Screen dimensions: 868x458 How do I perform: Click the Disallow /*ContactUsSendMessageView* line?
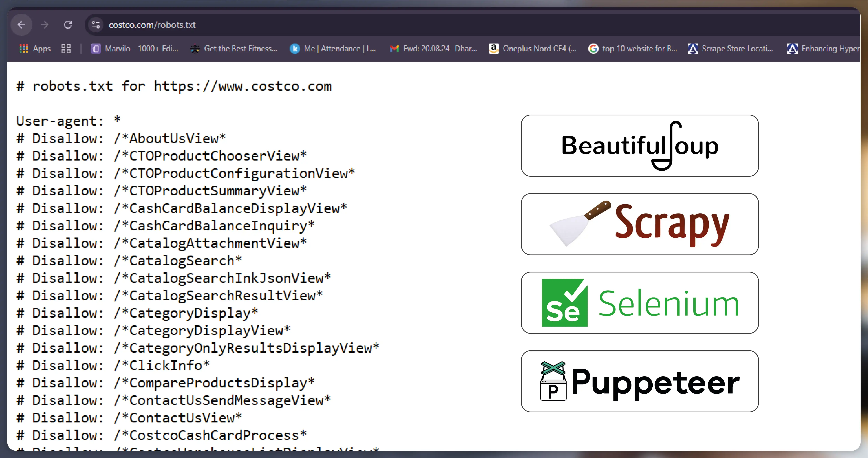(173, 401)
